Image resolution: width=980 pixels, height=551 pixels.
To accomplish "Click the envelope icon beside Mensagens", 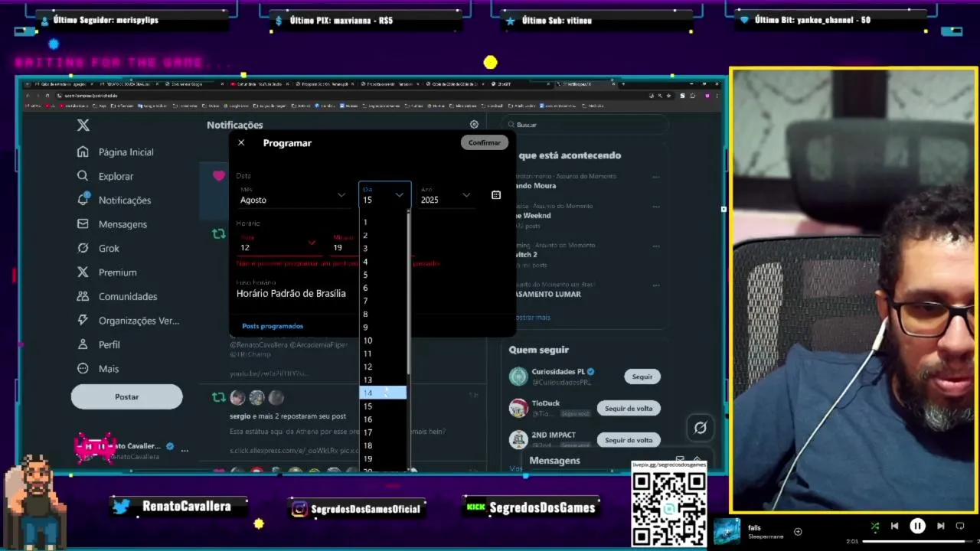I will [x=83, y=224].
